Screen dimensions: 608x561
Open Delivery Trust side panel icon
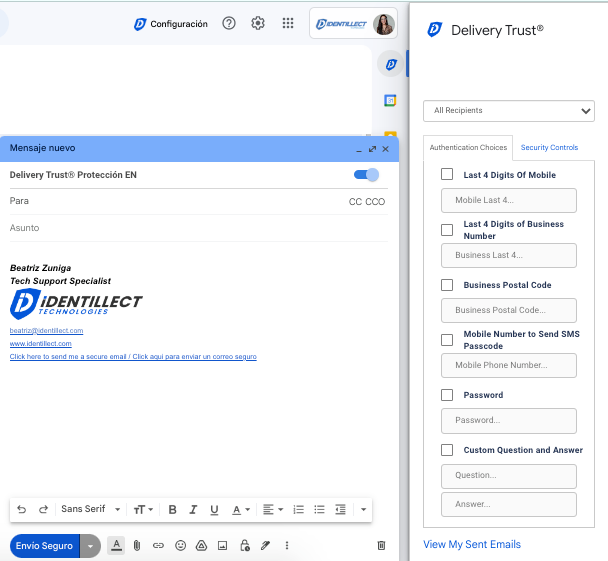(x=391, y=64)
